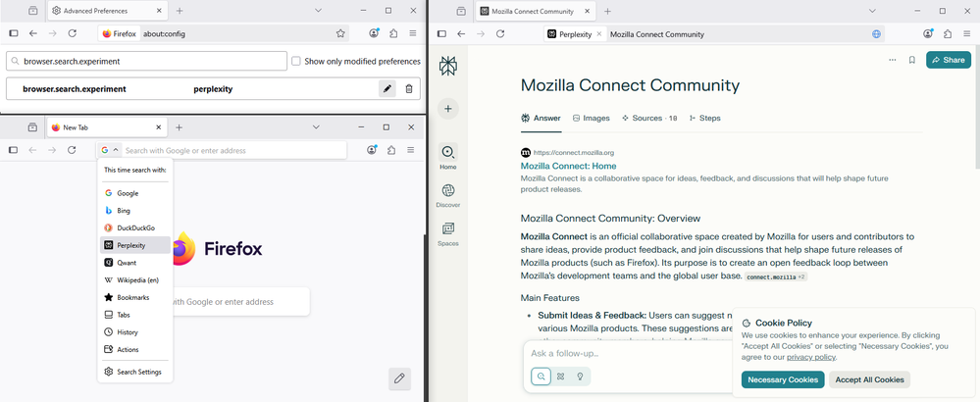Search History from the search-with menu
Image resolution: width=980 pixels, height=402 pixels.
(135, 332)
